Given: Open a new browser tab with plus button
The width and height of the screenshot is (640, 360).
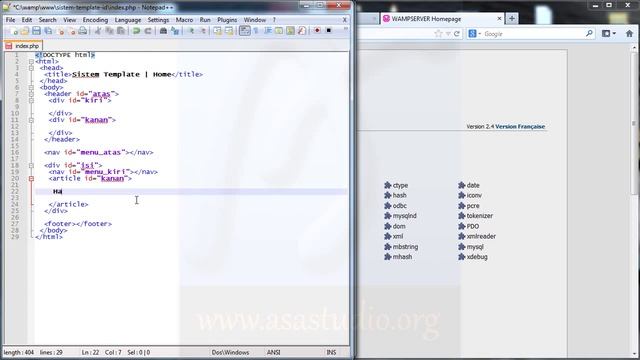Looking at the screenshot, I should (x=512, y=18).
